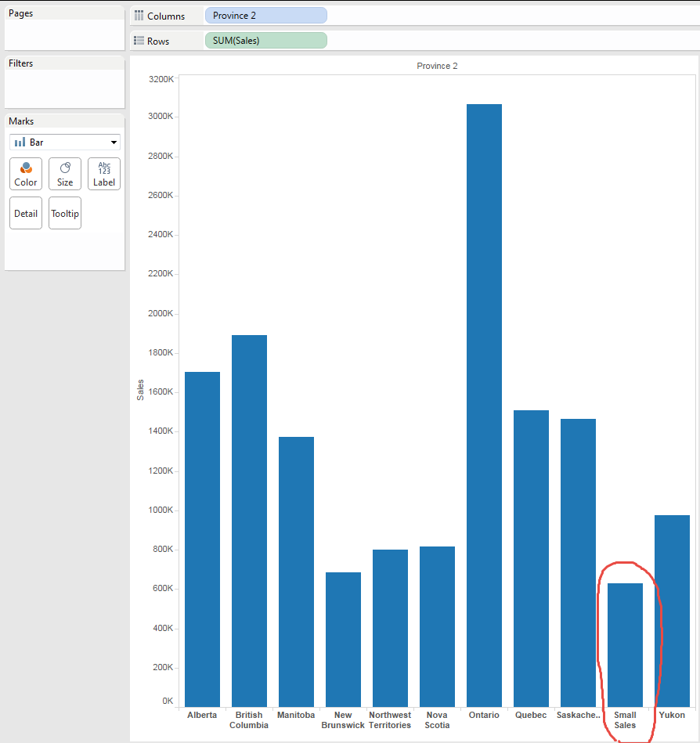Select the New Brunswick bar
Viewport: 700px width, 743px height.
pyautogui.click(x=343, y=640)
